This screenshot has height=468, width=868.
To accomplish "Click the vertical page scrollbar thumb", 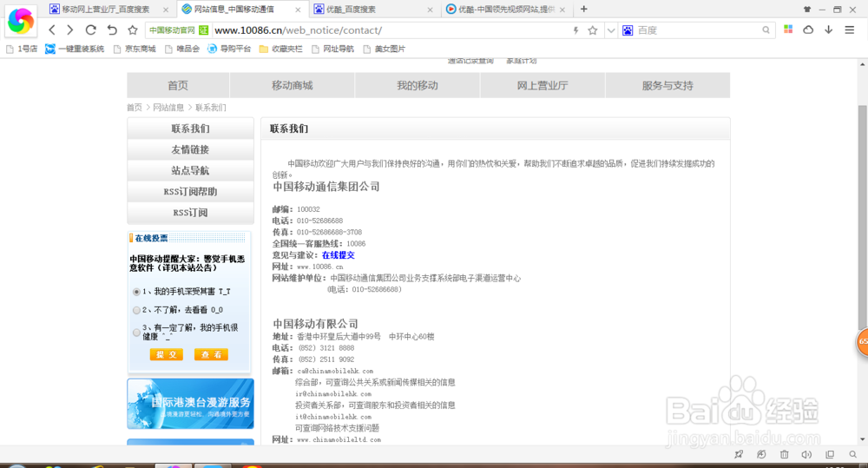I will point(862,216).
